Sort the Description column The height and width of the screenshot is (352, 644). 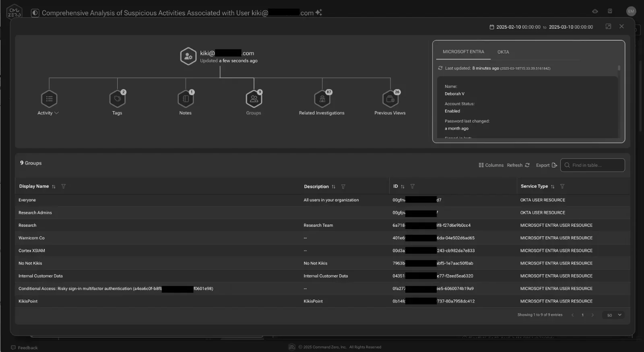click(333, 186)
